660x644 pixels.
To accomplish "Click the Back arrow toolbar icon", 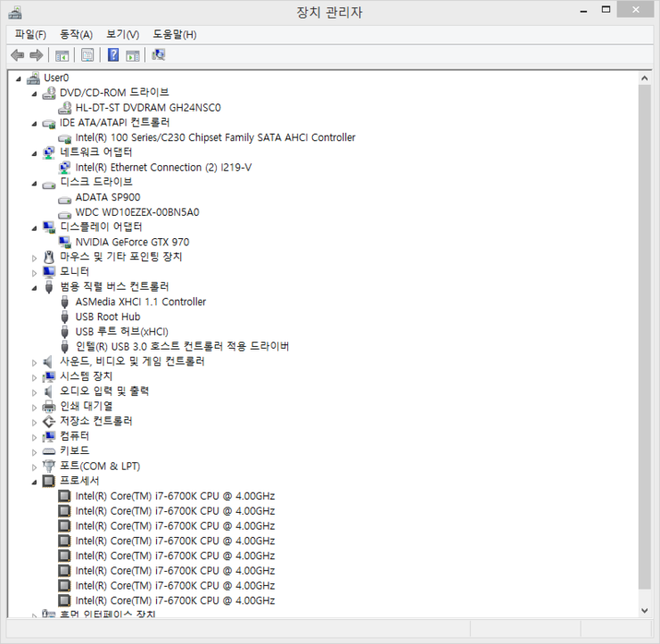I will click(x=17, y=55).
